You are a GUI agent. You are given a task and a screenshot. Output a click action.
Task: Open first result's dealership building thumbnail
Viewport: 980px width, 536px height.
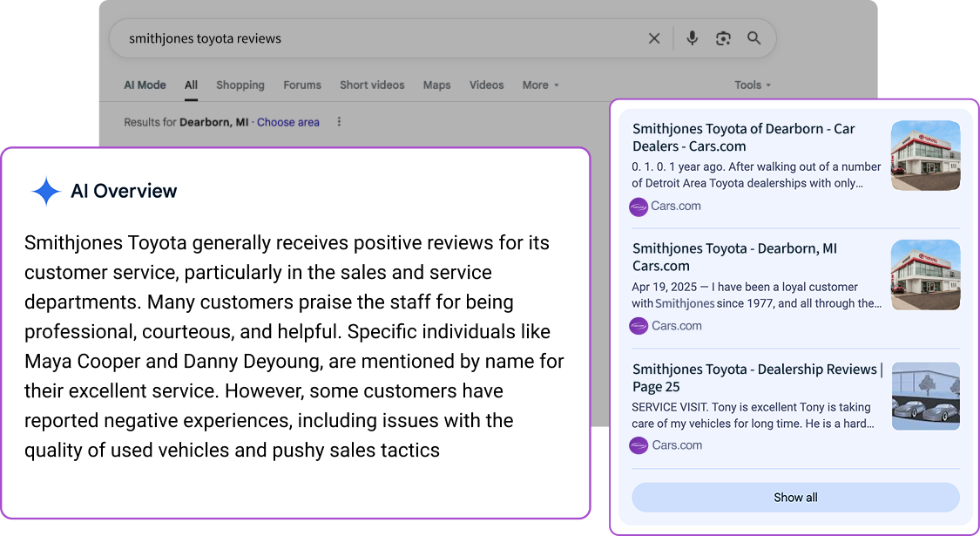[x=925, y=155]
